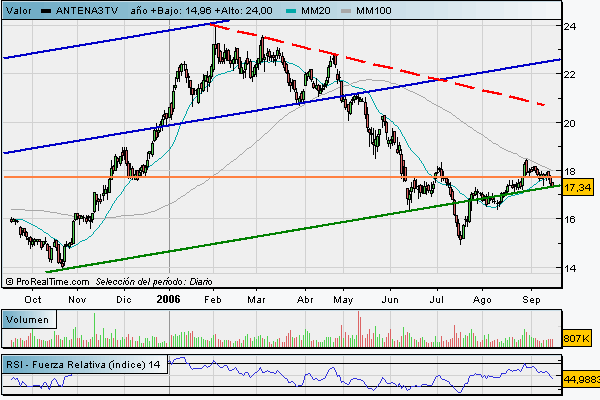Click the price axis label 20
600x400 pixels.
tap(569, 123)
